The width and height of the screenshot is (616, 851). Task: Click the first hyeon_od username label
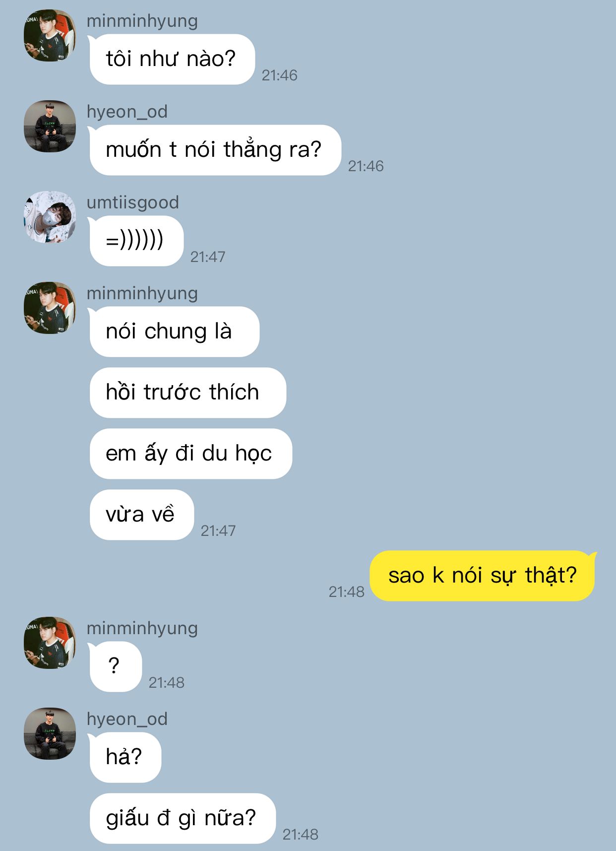pos(127,112)
